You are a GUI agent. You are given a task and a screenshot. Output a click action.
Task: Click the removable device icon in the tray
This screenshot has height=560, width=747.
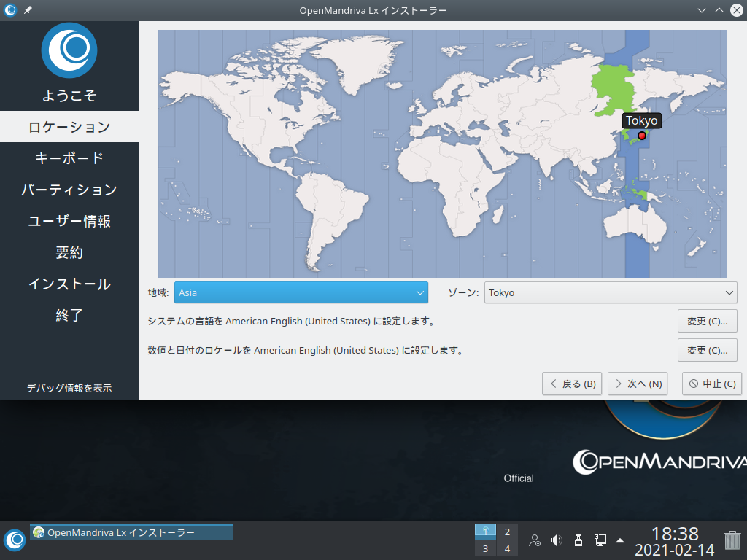[x=578, y=540]
